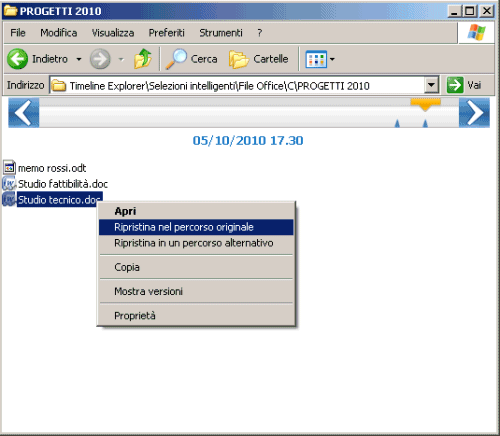Move timeline forward with right arrow

(474, 113)
